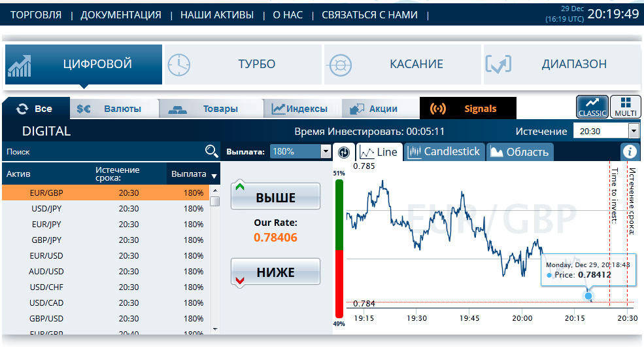
Task: Switch to the Валюты tab
Action: (114, 109)
